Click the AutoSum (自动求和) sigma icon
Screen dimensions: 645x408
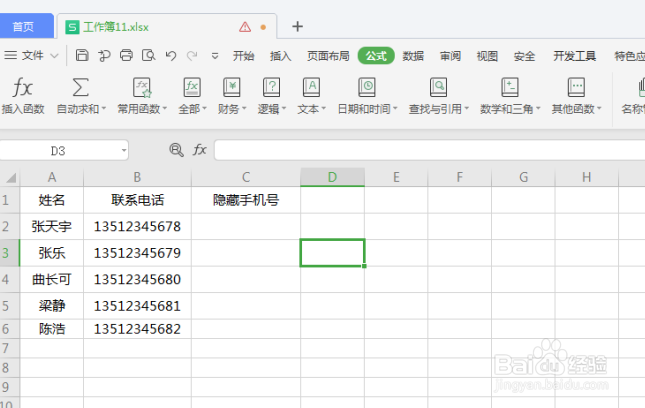[81, 87]
